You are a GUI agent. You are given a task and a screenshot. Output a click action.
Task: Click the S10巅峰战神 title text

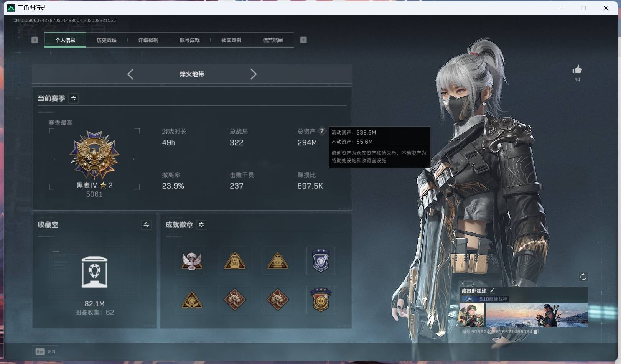point(493,299)
